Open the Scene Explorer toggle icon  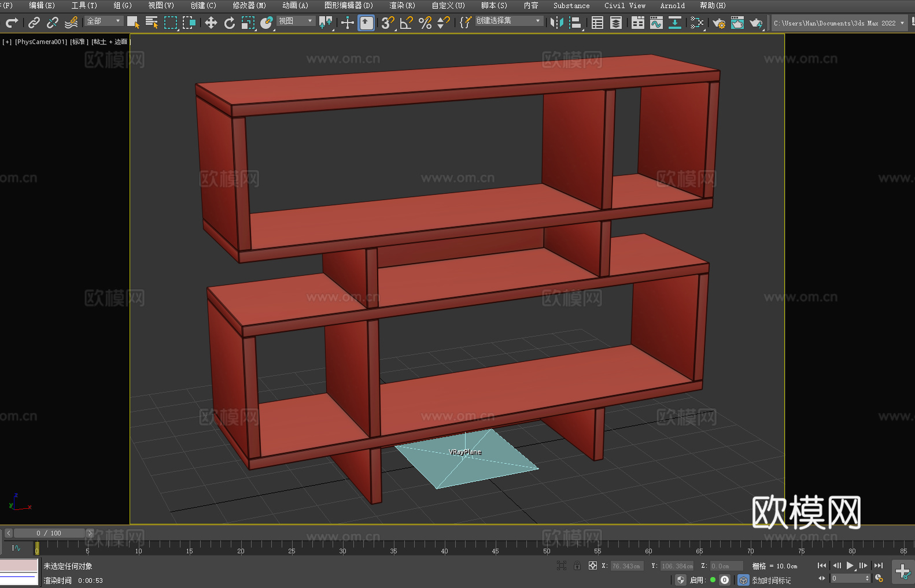(597, 23)
